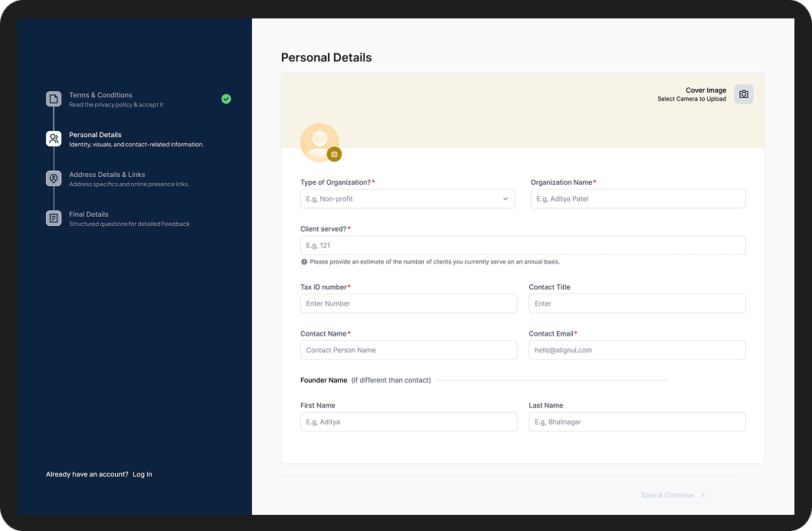Viewport: 812px width, 531px height.
Task: Click 'Structured questions for detailed Feedback' text
Action: click(129, 224)
